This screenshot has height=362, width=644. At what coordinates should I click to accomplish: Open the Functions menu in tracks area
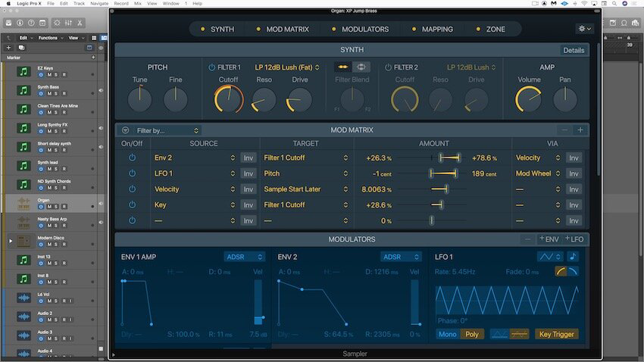point(51,38)
